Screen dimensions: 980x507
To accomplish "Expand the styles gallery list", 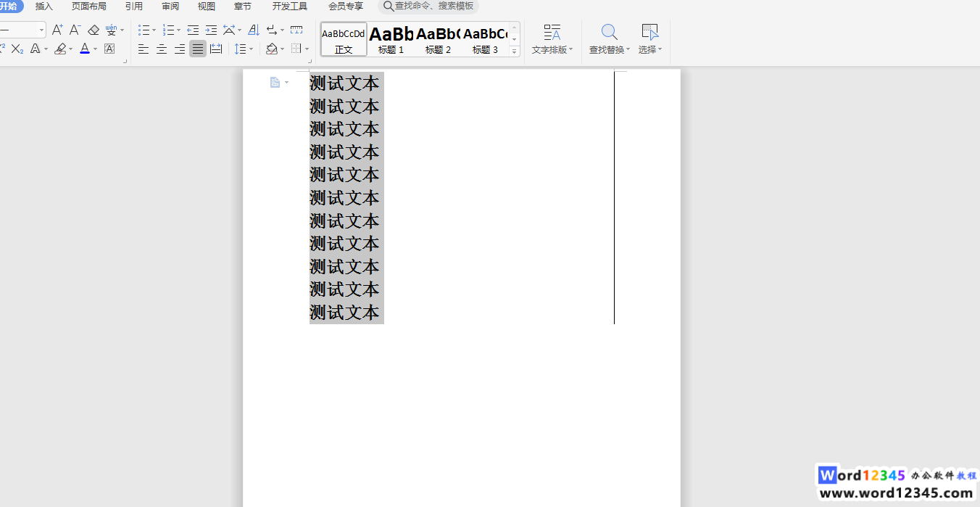I will pos(515,51).
